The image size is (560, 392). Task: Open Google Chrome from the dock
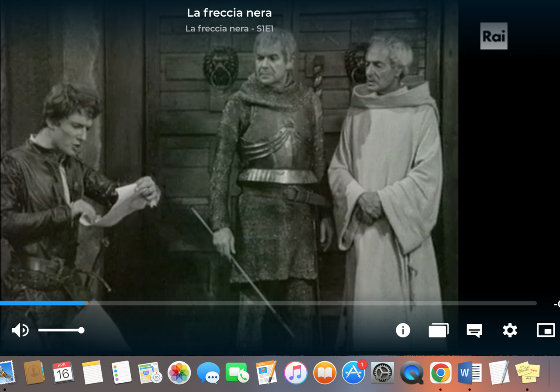tap(441, 373)
